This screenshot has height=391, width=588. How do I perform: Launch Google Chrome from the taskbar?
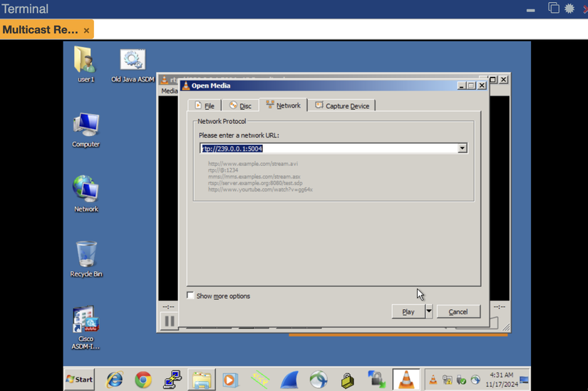143,380
